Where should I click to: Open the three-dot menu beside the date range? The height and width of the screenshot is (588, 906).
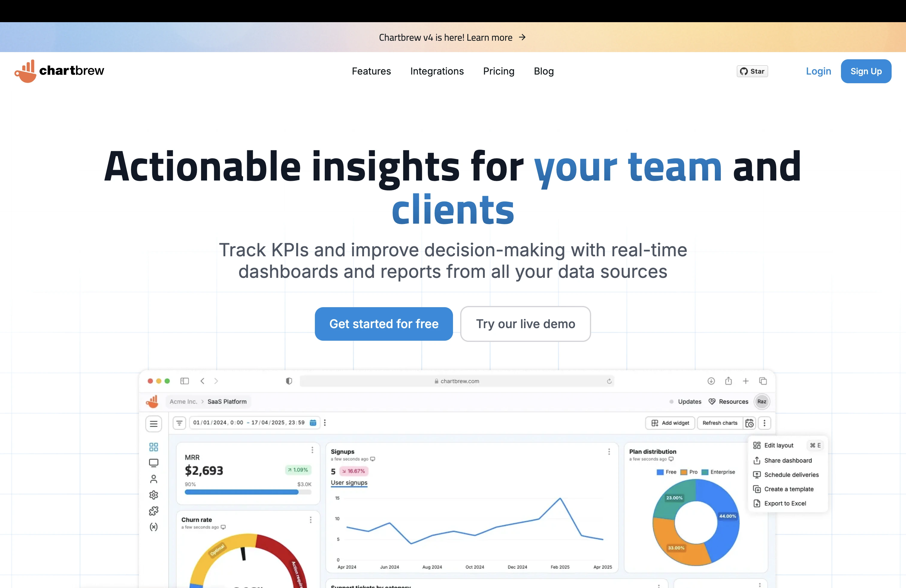coord(324,422)
